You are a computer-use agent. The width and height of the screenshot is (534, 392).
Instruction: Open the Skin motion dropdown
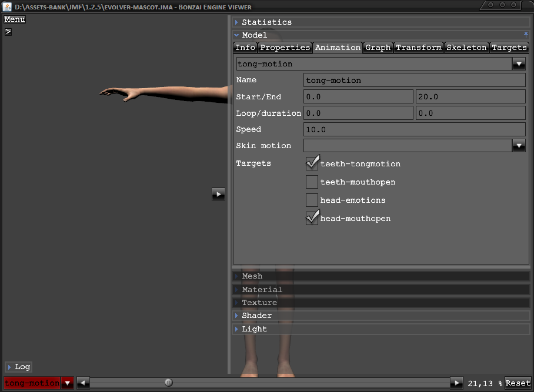(x=519, y=146)
